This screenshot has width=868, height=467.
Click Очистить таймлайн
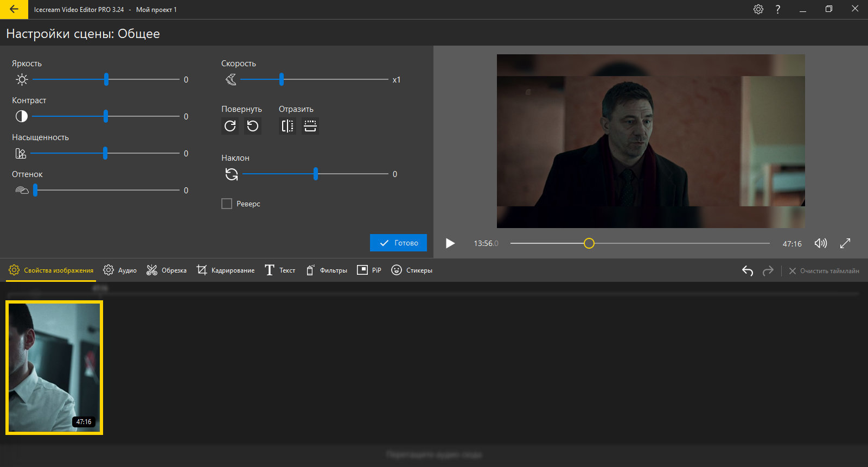824,270
